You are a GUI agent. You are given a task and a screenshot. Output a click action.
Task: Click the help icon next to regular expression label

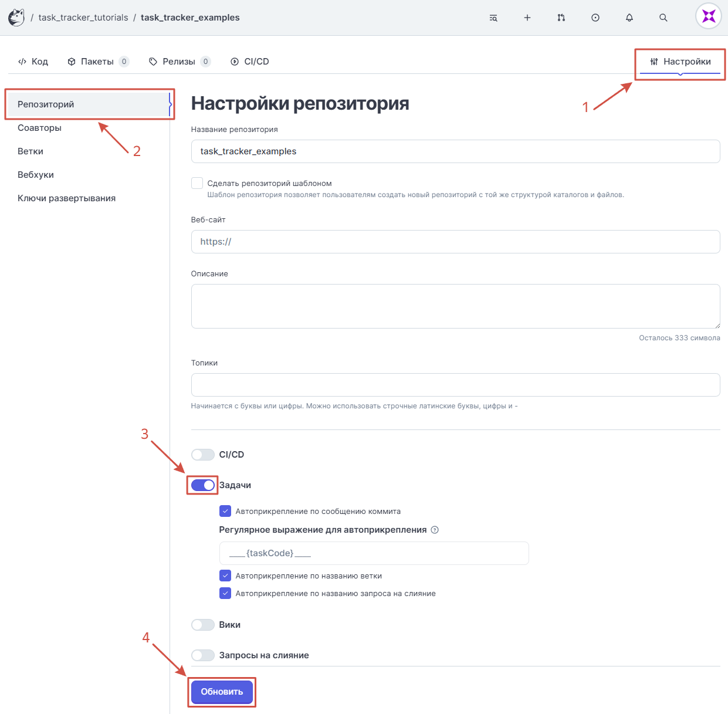pos(435,530)
